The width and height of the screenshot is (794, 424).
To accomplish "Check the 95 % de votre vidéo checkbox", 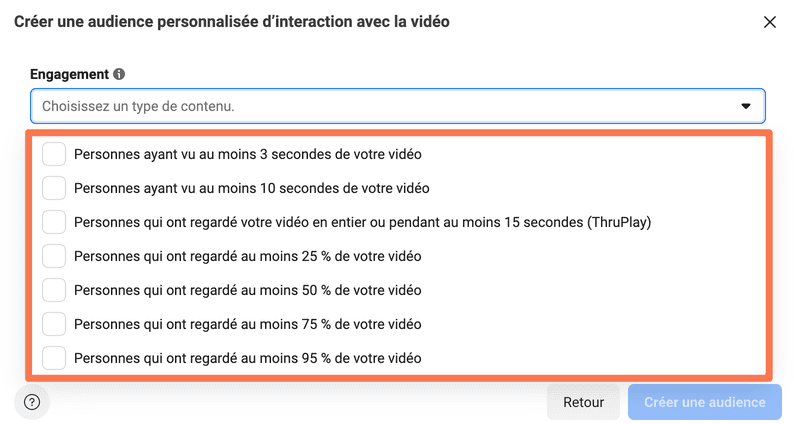I will click(x=54, y=358).
